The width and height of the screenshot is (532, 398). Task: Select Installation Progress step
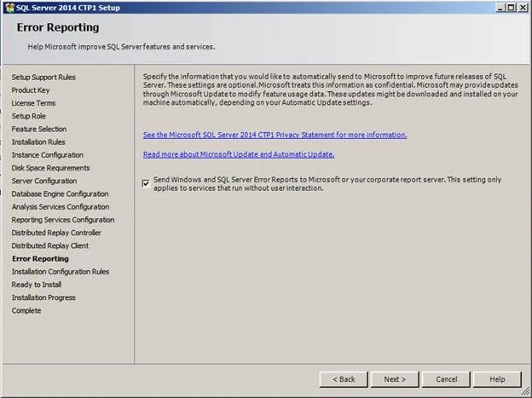pyautogui.click(x=43, y=297)
